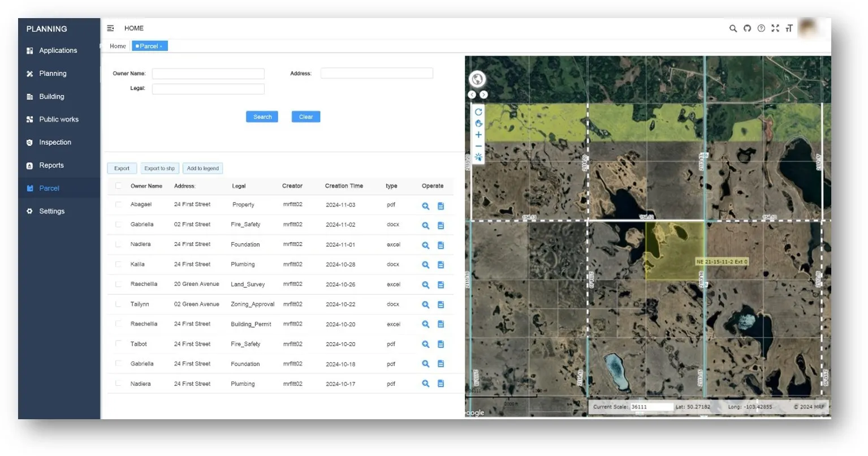The height and width of the screenshot is (456, 868).
Task: Collapse the sidebar with the hamburger icon
Action: click(x=110, y=28)
